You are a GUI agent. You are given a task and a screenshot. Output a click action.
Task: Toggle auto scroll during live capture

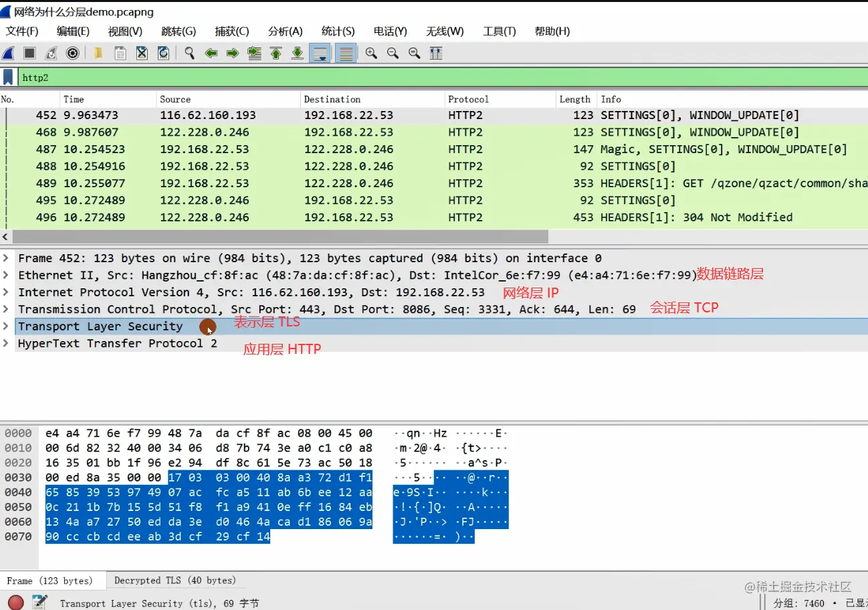(320, 54)
